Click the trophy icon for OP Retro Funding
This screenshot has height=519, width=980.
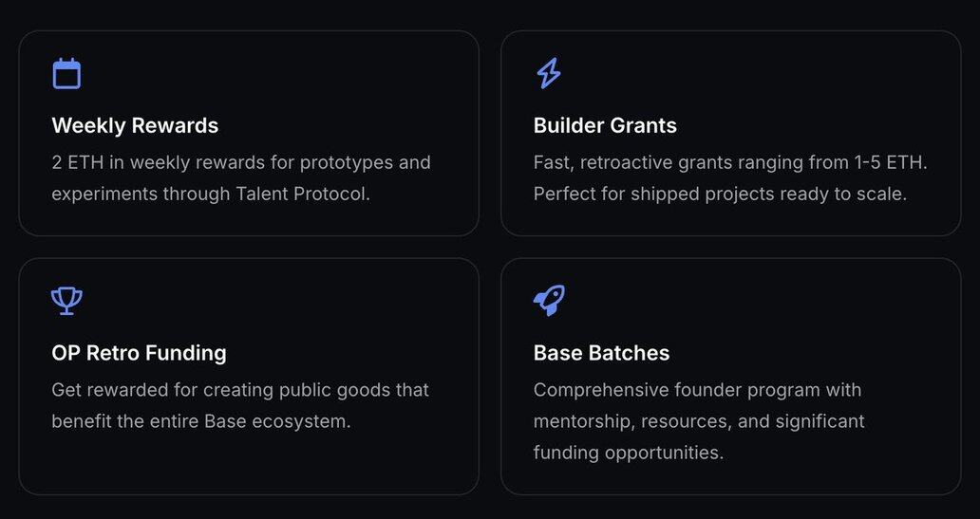pos(66,301)
